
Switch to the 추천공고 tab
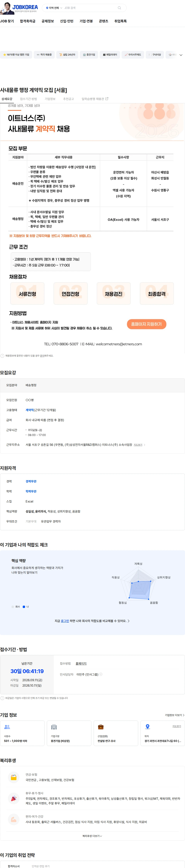click(68, 99)
